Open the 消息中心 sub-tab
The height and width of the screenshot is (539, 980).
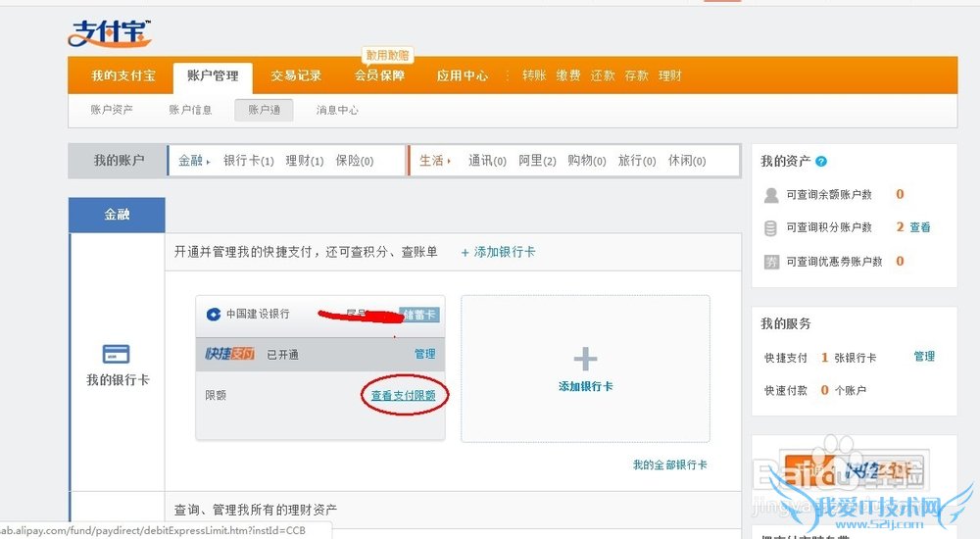[337, 110]
